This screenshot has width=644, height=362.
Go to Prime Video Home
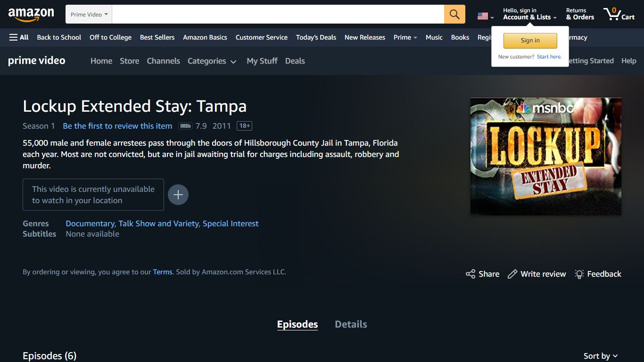[101, 61]
